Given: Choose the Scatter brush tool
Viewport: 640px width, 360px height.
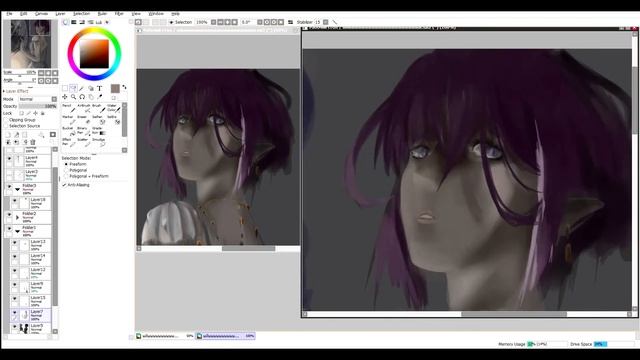Looking at the screenshot, I should (84, 142).
